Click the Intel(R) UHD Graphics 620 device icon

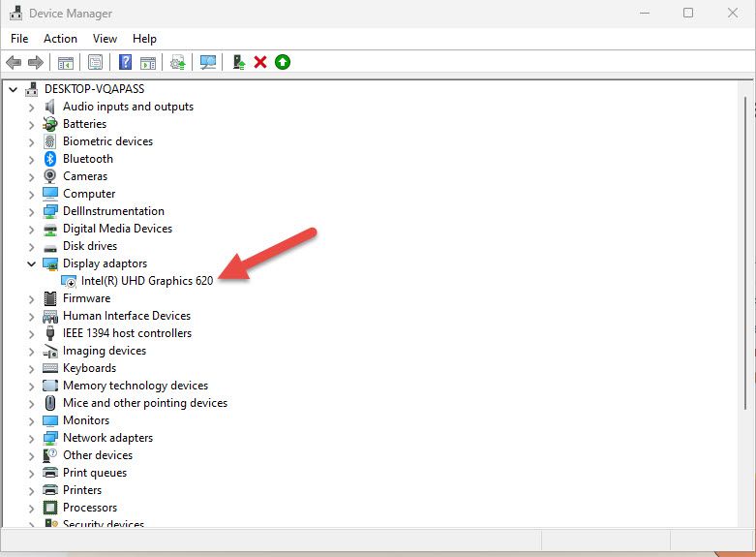(x=69, y=281)
